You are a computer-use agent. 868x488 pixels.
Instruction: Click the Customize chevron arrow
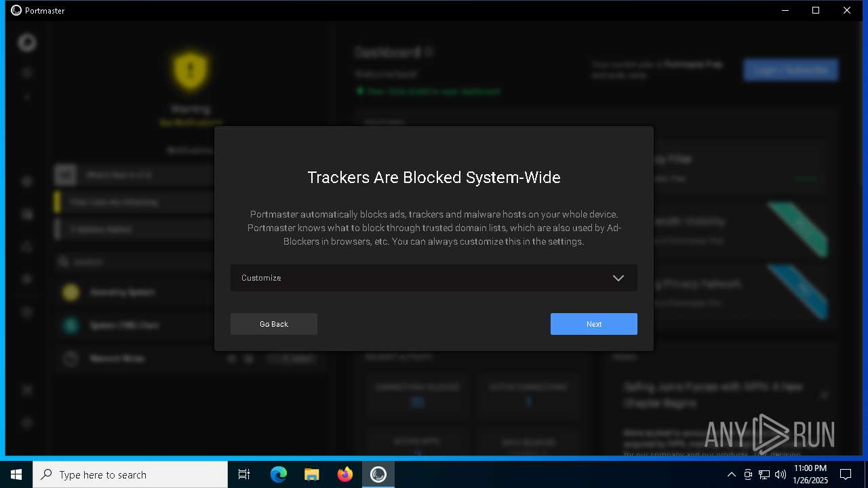pyautogui.click(x=618, y=278)
